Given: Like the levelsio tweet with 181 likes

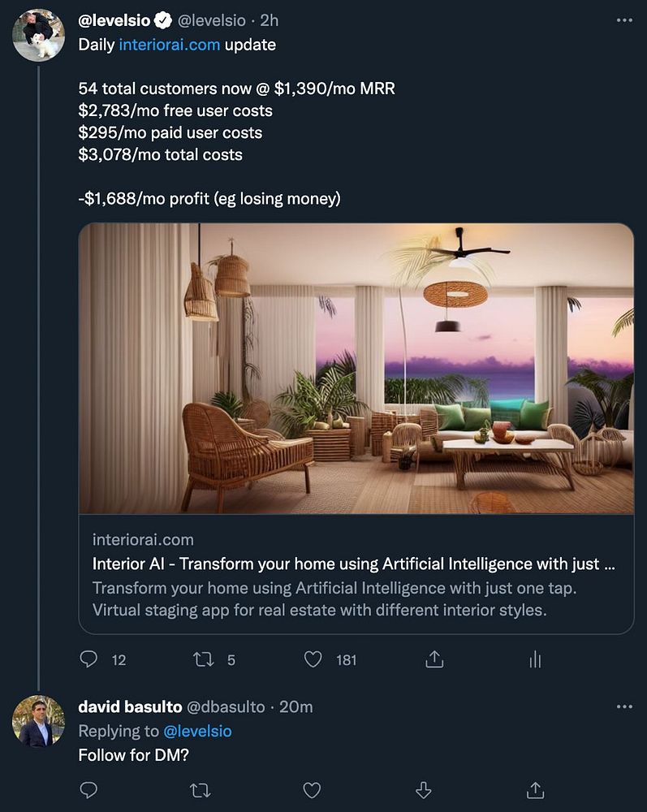Looking at the screenshot, I should point(313,659).
